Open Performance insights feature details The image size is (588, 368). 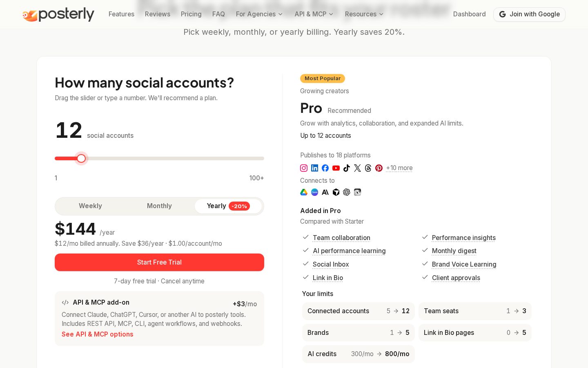coord(464,238)
